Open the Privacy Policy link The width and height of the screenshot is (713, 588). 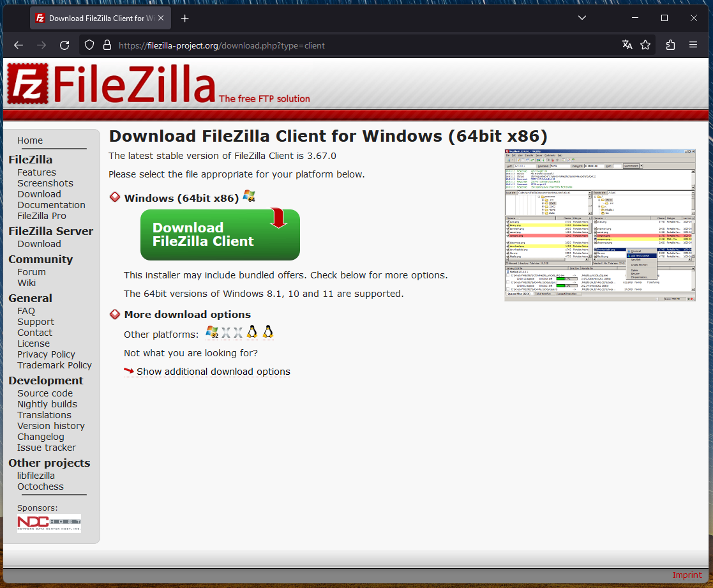(x=47, y=354)
